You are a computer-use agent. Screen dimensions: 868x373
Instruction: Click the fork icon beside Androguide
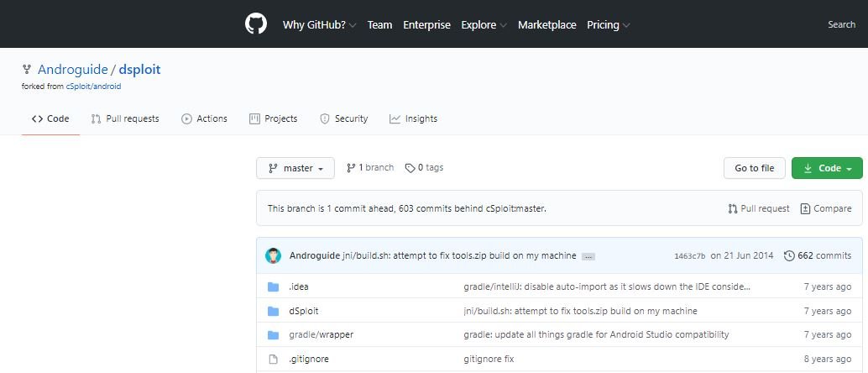click(x=26, y=70)
